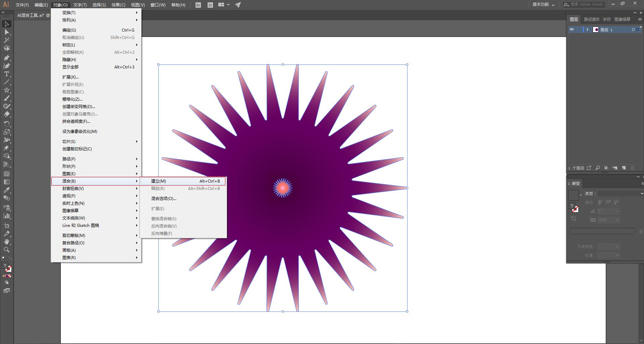Switch to 图像描摹 panel tab

click(x=622, y=19)
